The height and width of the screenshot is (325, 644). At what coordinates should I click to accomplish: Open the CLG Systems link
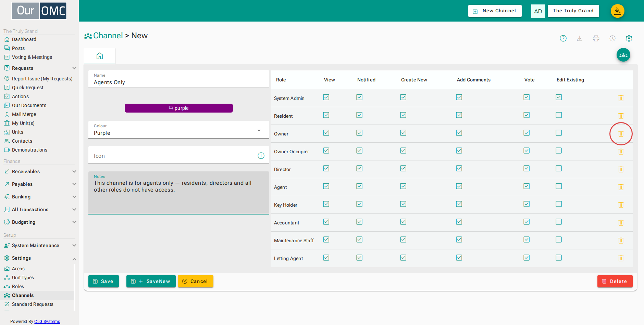point(47,322)
